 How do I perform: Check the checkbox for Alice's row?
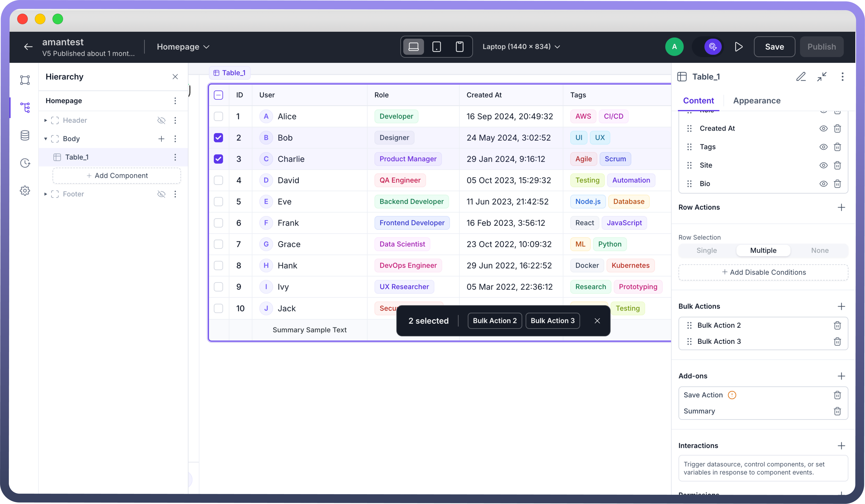click(218, 116)
